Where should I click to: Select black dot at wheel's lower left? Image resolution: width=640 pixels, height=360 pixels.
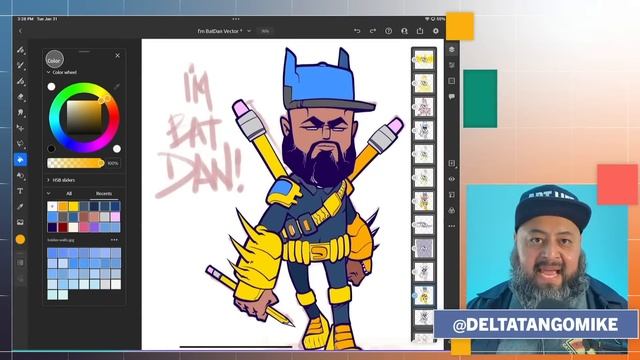51,149
